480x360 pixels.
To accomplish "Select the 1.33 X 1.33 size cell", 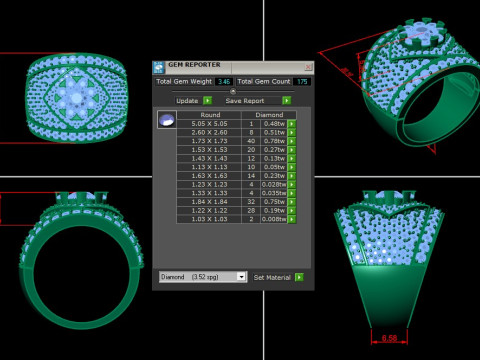I will coord(209,193).
